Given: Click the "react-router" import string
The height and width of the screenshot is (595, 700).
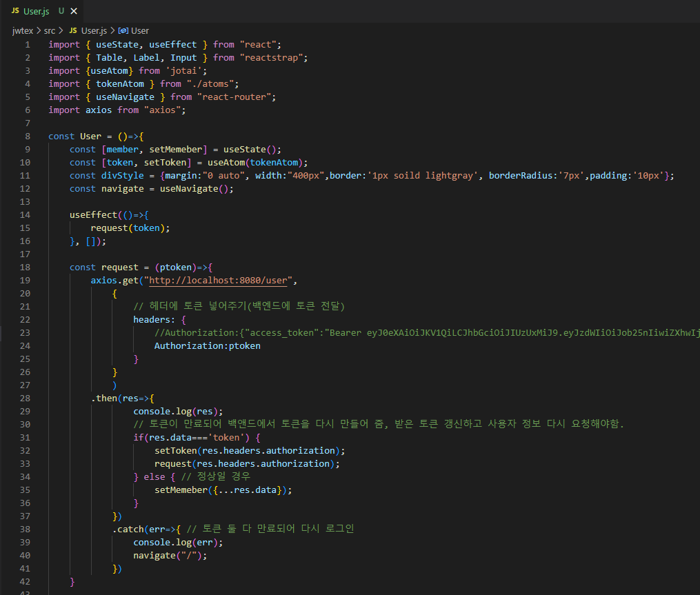Looking at the screenshot, I should click(234, 97).
